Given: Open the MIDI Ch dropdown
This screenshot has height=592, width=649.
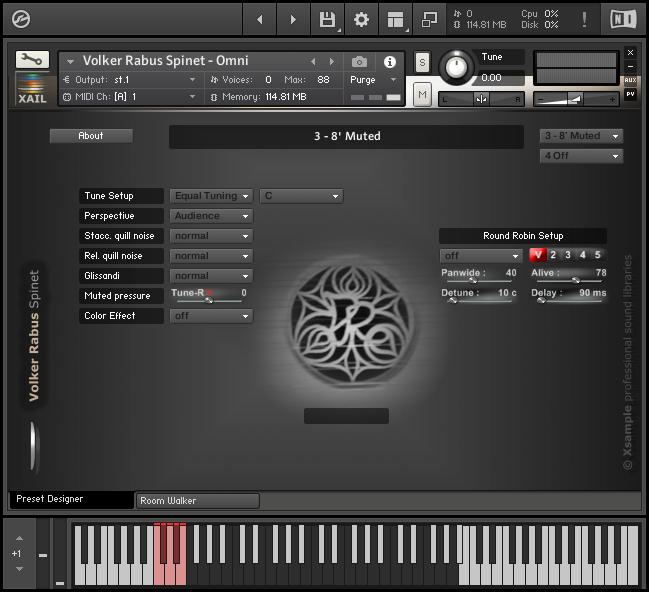Looking at the screenshot, I should click(131, 97).
